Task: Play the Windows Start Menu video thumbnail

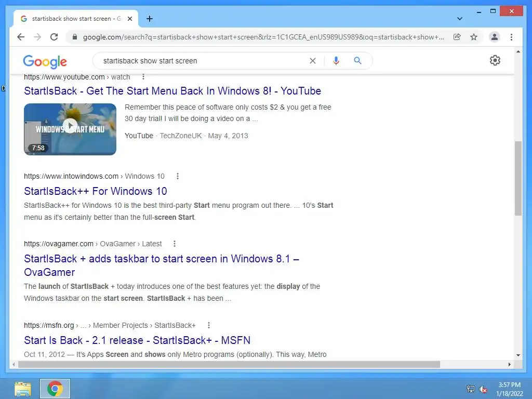Action: click(x=70, y=129)
